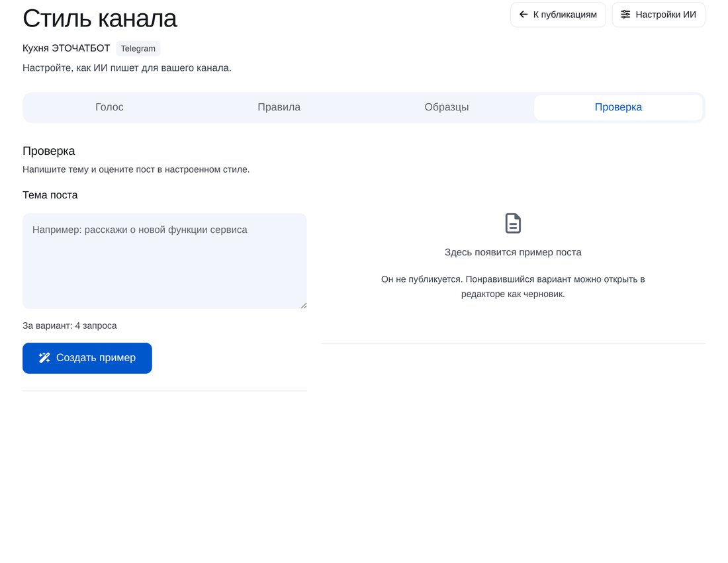Click the "Тема поста" field label
Image resolution: width=728 pixels, height=563 pixels.
(x=50, y=195)
